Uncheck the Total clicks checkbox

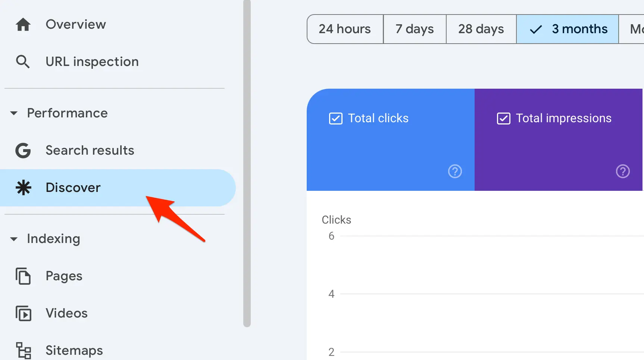tap(335, 119)
